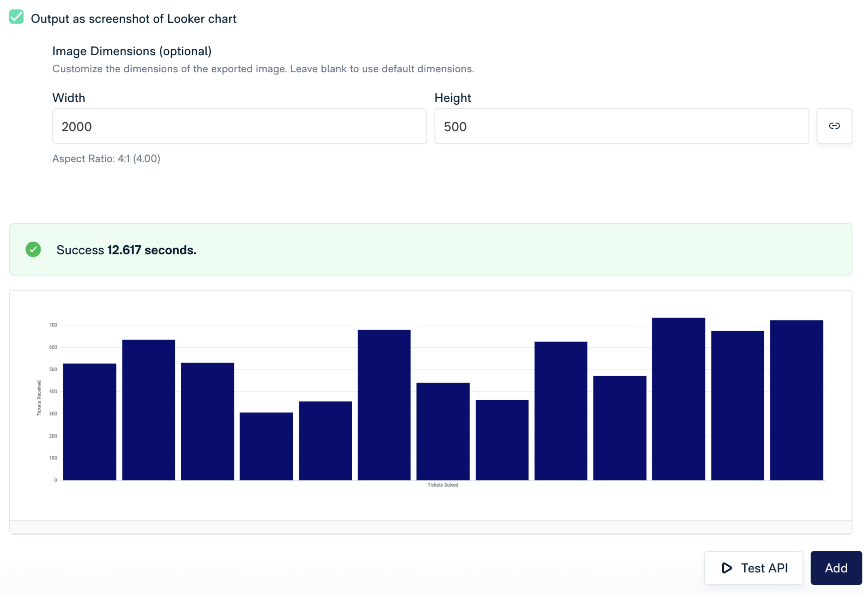The height and width of the screenshot is (594, 868).
Task: Click the Aspect Ratio 4:1 text
Action: point(106,159)
